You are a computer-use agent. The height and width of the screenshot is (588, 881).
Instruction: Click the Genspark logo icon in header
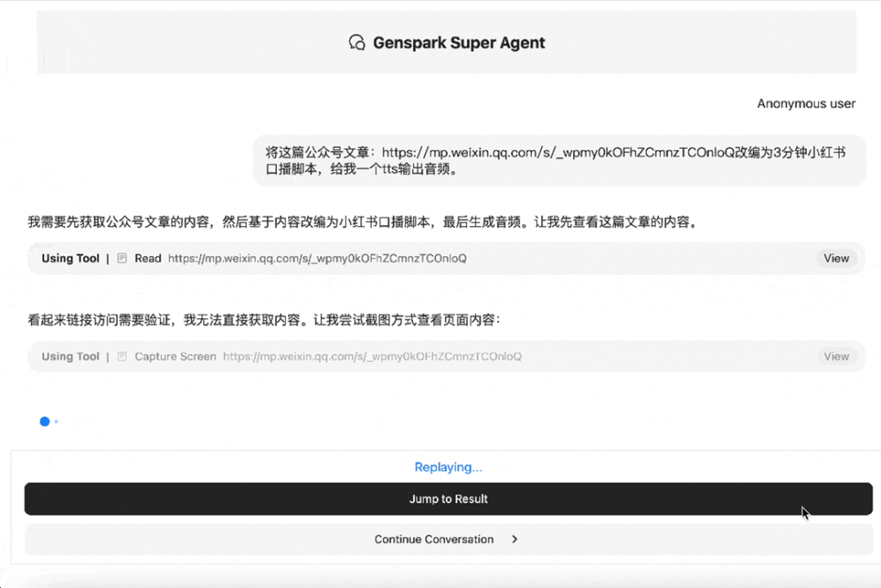click(x=356, y=43)
